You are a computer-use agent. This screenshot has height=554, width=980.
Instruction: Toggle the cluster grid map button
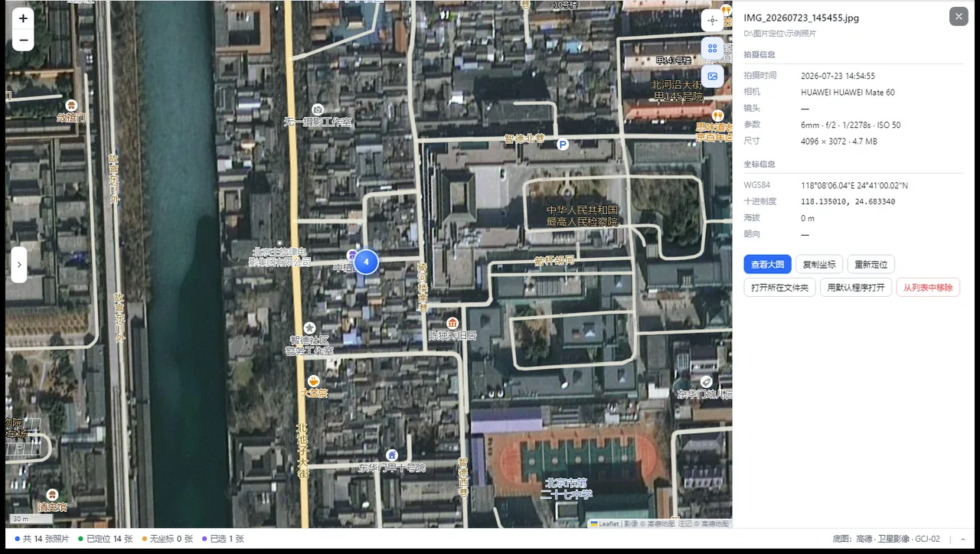[x=712, y=48]
